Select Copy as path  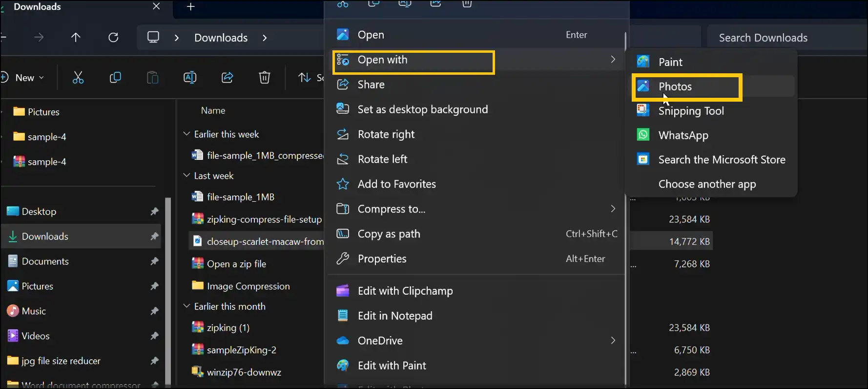tap(476, 234)
